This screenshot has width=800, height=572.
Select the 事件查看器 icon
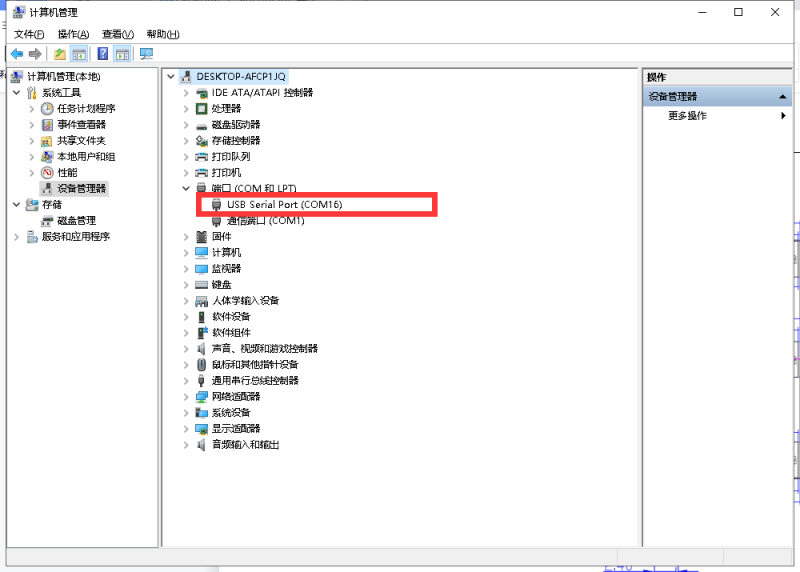click(47, 125)
